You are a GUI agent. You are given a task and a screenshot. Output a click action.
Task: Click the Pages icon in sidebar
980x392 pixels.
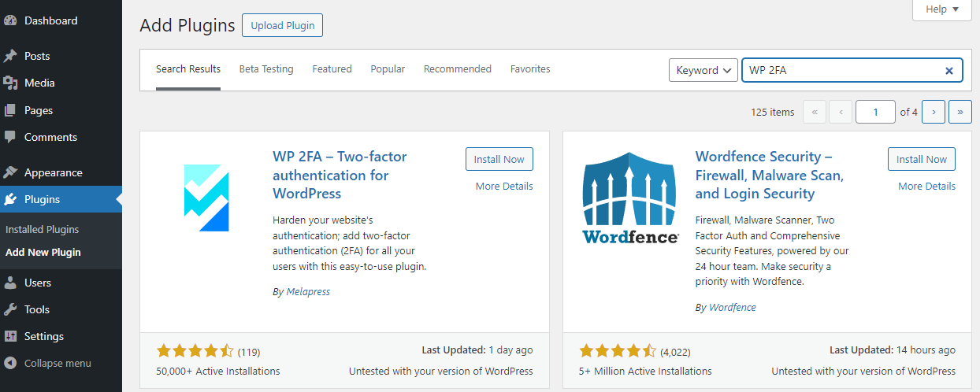click(10, 110)
